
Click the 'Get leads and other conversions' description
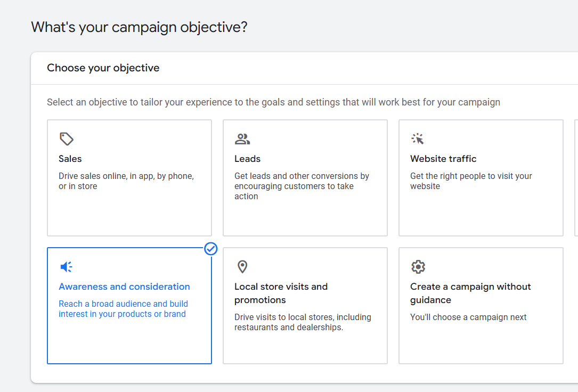click(x=302, y=186)
